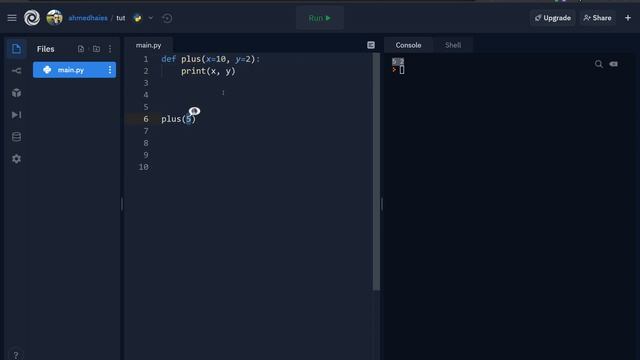The height and width of the screenshot is (360, 640).
Task: Click the editor vertical scrollbar
Action: click(376, 171)
